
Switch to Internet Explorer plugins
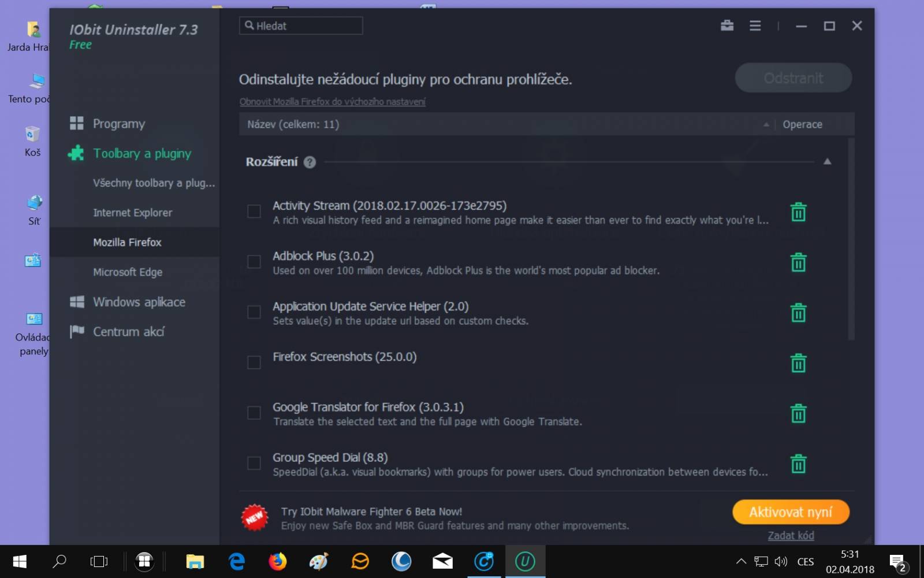point(133,213)
